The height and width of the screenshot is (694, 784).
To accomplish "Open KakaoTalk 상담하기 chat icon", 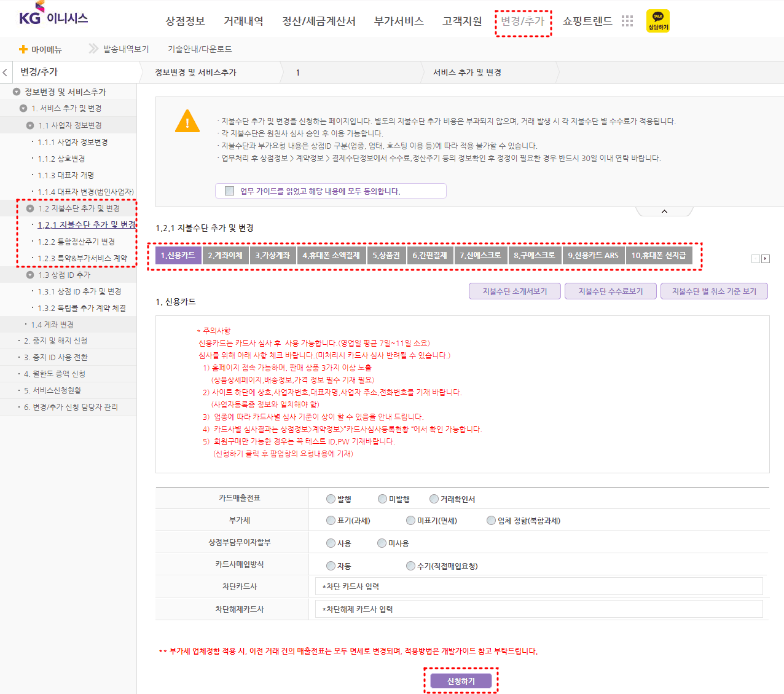I will coord(657,22).
